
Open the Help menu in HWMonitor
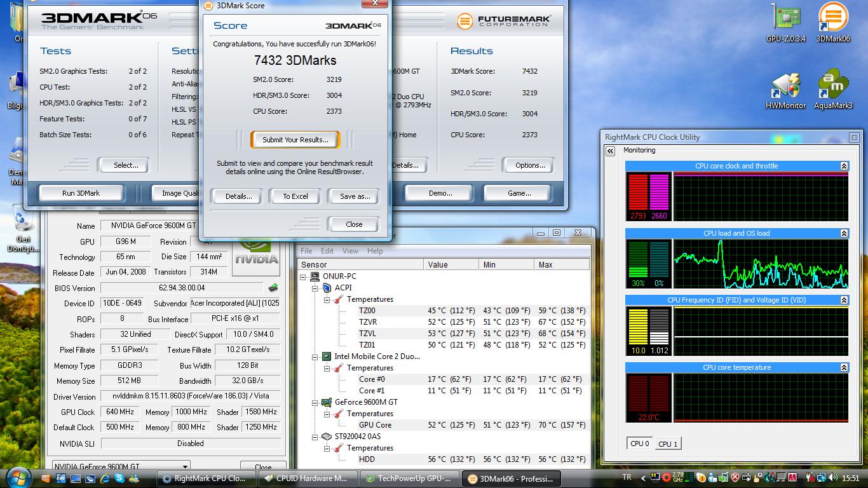375,250
